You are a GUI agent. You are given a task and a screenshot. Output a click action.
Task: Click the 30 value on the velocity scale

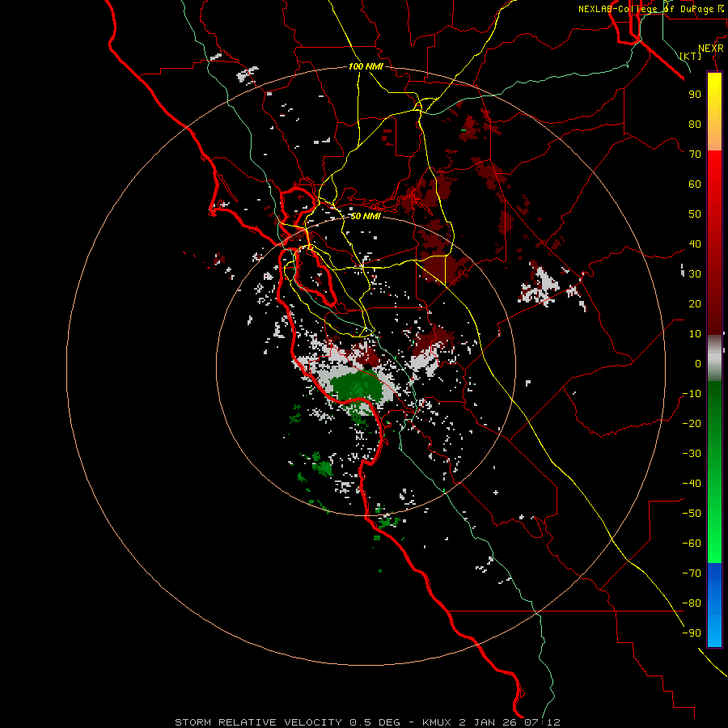click(x=695, y=274)
